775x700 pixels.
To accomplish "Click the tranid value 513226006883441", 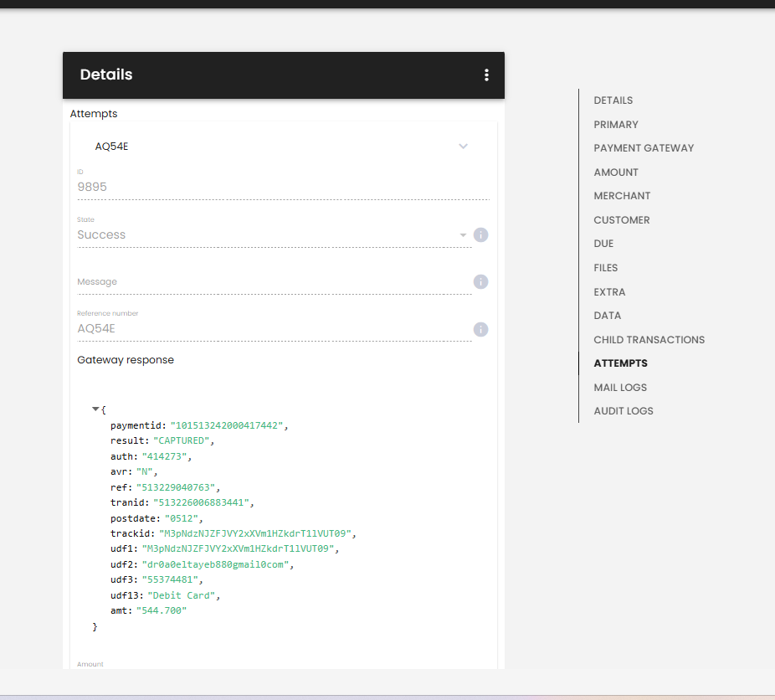I will (x=201, y=502).
